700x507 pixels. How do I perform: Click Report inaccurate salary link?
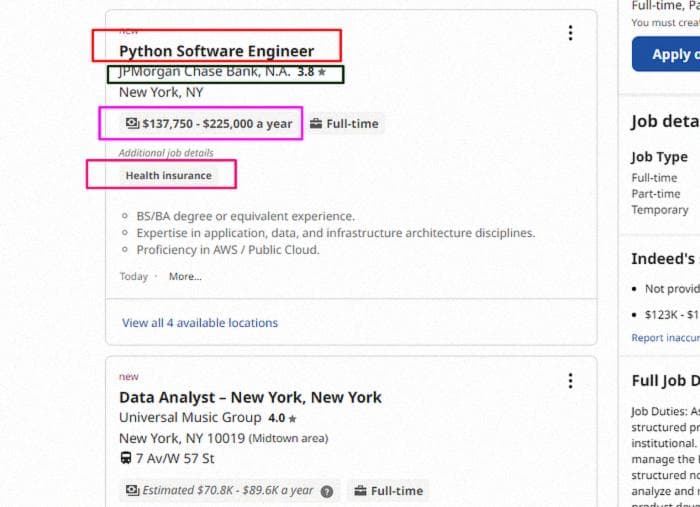tap(666, 338)
